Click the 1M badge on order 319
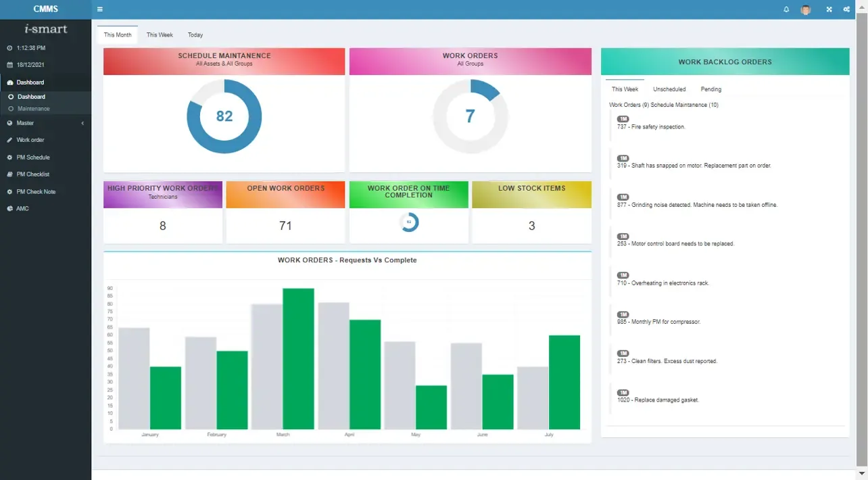Viewport: 868px width, 480px height. coord(623,158)
